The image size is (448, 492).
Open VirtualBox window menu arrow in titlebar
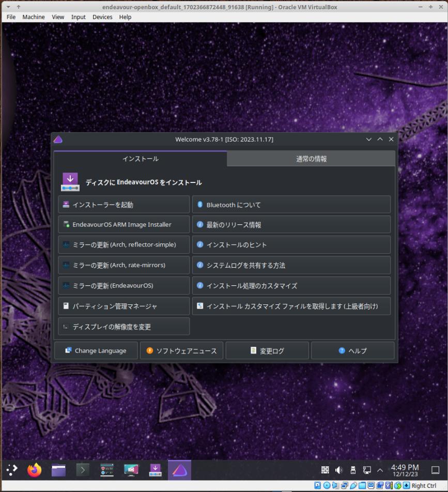click(x=8, y=7)
